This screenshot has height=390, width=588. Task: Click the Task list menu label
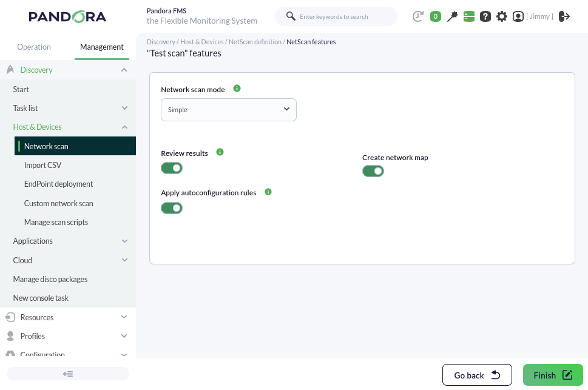tap(25, 108)
